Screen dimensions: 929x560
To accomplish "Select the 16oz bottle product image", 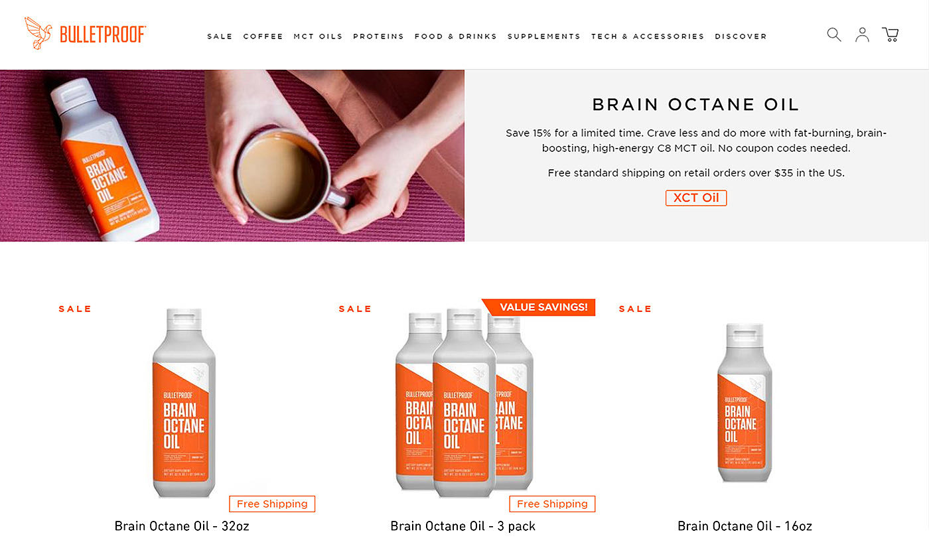I will [x=745, y=403].
